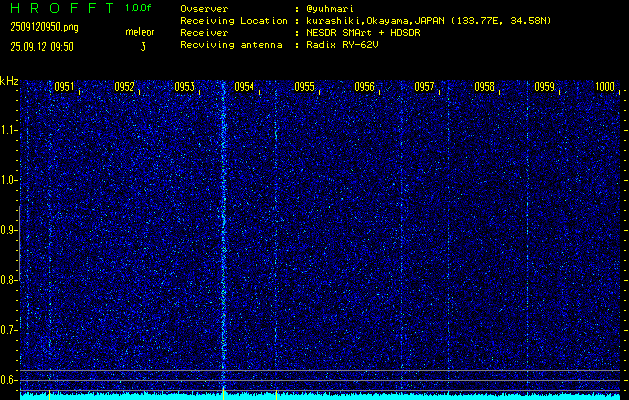Screen dimensions: 629x400
Task: Click the date stamp 25.09.12 09:50
Action: (42, 47)
